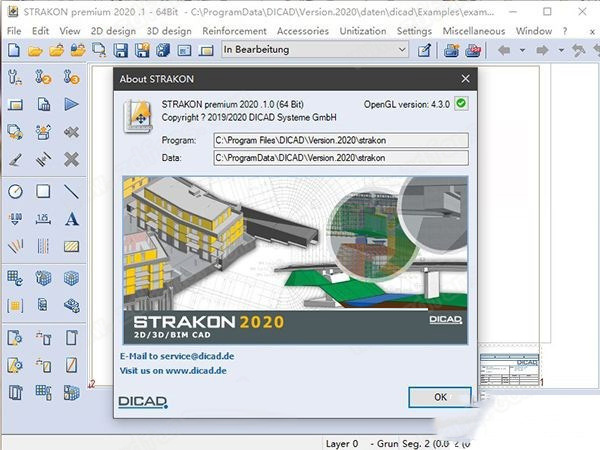Click the PDF export printer icon
The height and width of the screenshot is (450, 600).
tap(473, 50)
